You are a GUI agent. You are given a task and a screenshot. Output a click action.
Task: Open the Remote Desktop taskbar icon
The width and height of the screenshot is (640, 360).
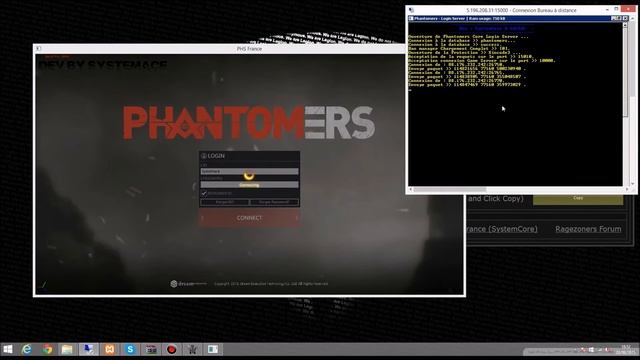pyautogui.click(x=89, y=349)
